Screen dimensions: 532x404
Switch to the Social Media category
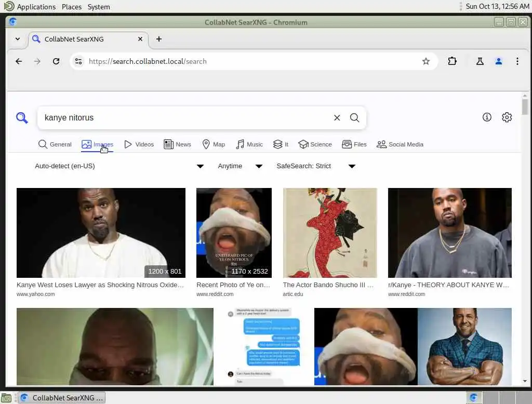[400, 144]
